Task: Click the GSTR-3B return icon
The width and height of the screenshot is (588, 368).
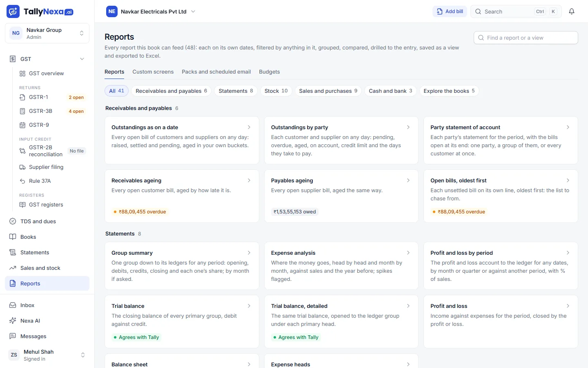Action: pyautogui.click(x=22, y=111)
